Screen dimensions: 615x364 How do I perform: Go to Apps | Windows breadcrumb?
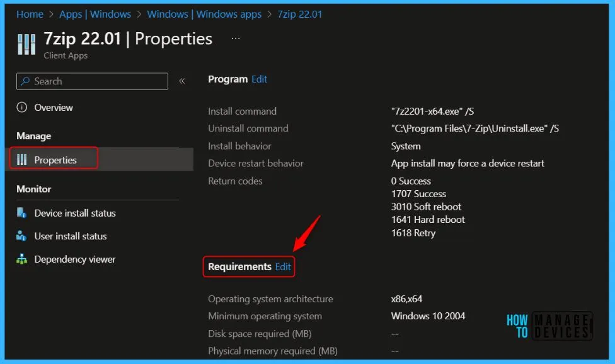95,14
